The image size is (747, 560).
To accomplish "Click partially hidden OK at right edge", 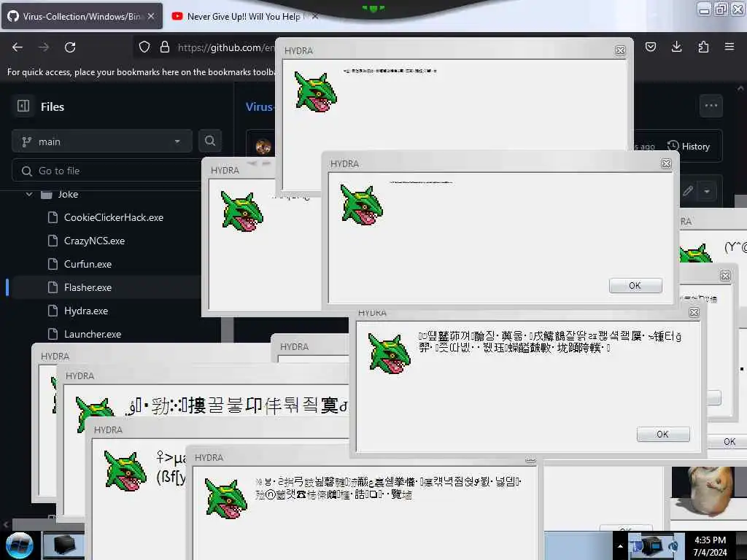I will [729, 441].
